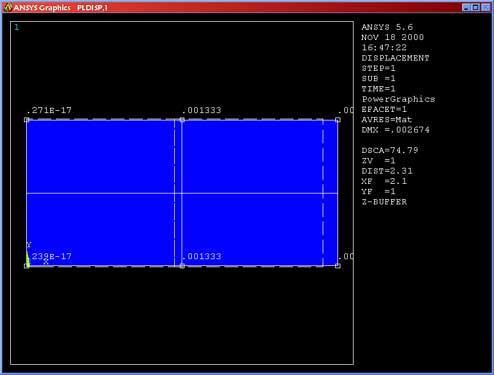Click the Z-BUFFER legend text

pos(384,202)
